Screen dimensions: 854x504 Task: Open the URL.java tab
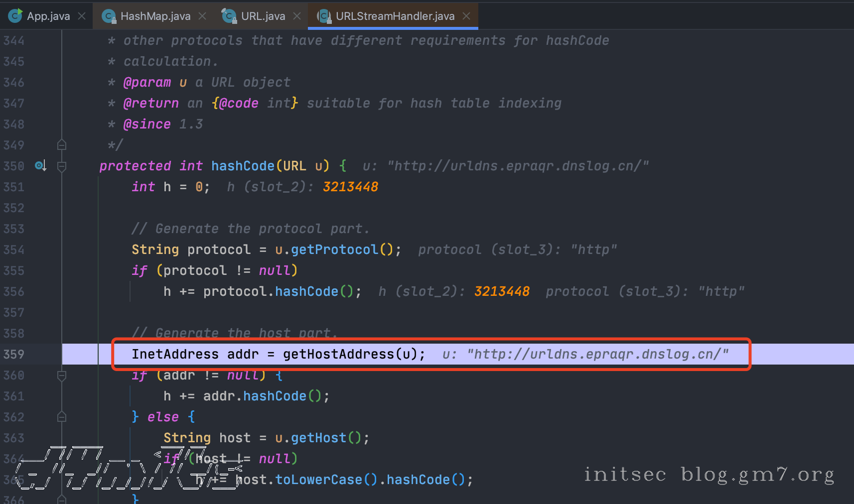(x=263, y=16)
